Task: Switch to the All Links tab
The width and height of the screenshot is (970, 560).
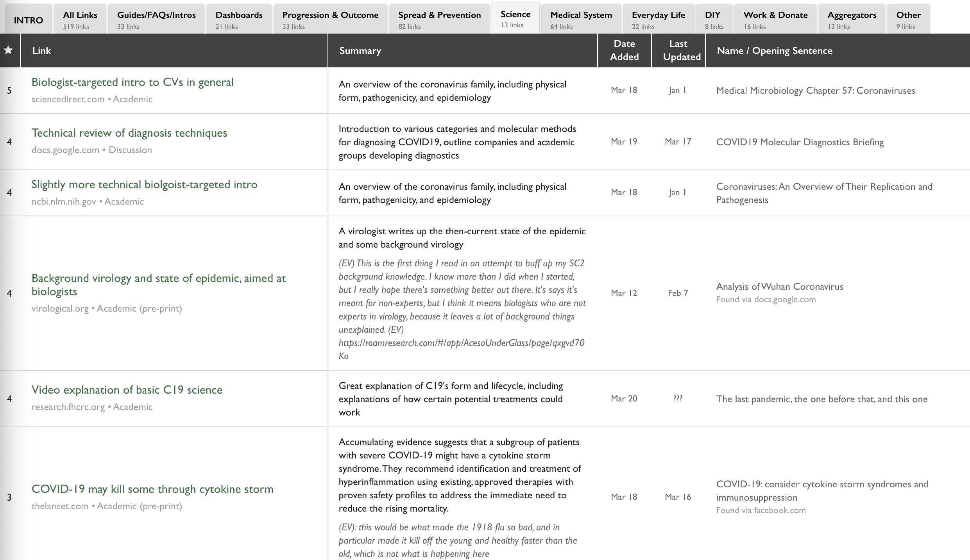Action: 80,20
